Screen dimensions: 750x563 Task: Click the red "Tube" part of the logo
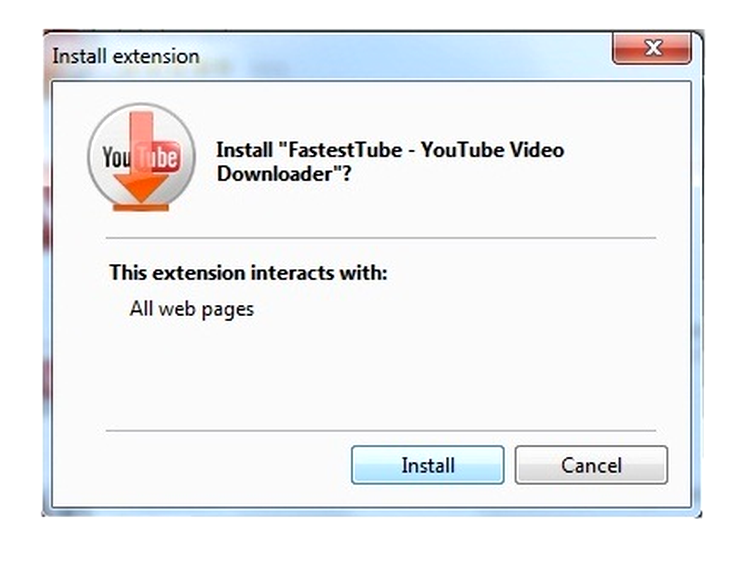(159, 155)
